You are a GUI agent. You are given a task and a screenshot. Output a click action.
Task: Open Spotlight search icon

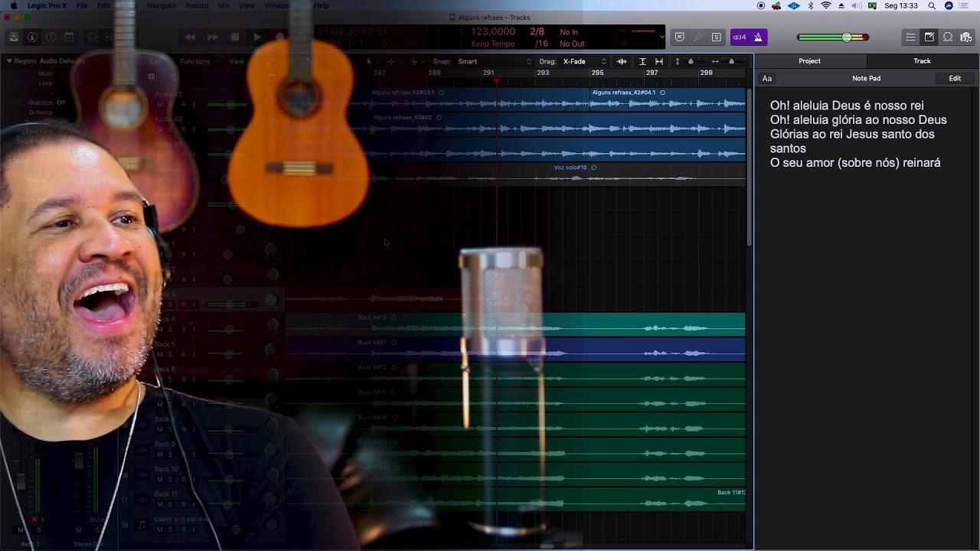point(932,5)
